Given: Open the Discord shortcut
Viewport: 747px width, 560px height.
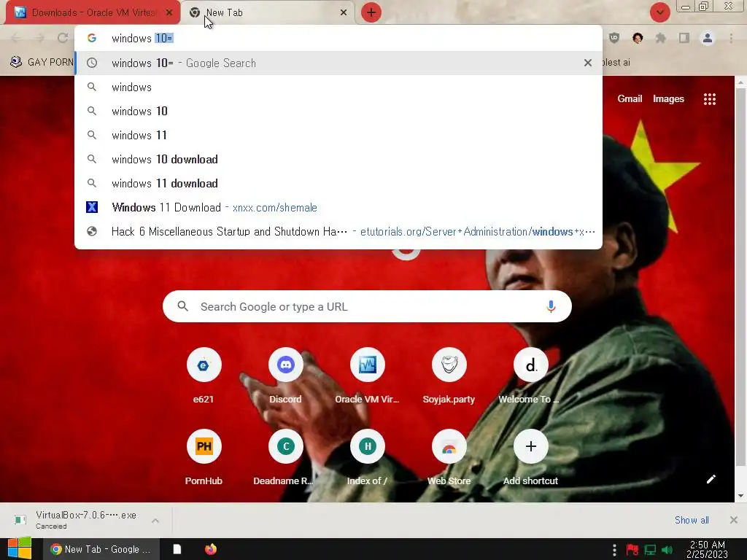Looking at the screenshot, I should coord(285,376).
